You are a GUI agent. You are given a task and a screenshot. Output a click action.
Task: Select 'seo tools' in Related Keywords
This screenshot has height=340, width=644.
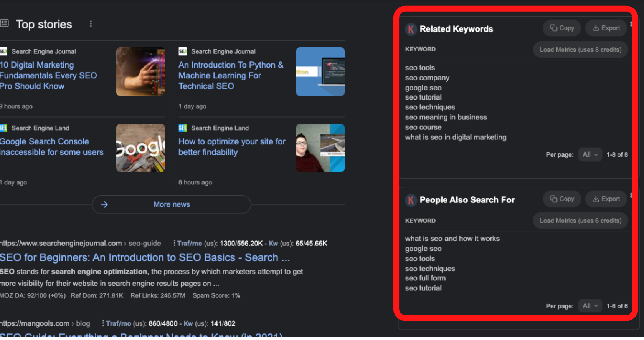click(420, 68)
